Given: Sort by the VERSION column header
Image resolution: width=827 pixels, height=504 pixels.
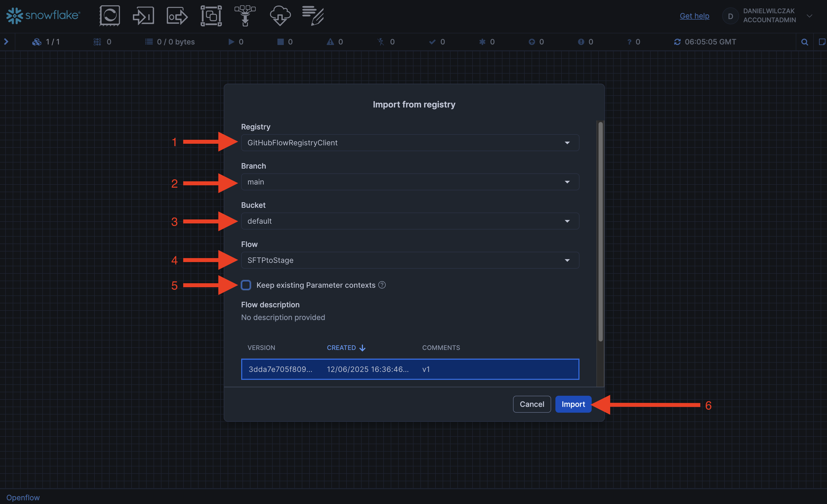Looking at the screenshot, I should [261, 348].
